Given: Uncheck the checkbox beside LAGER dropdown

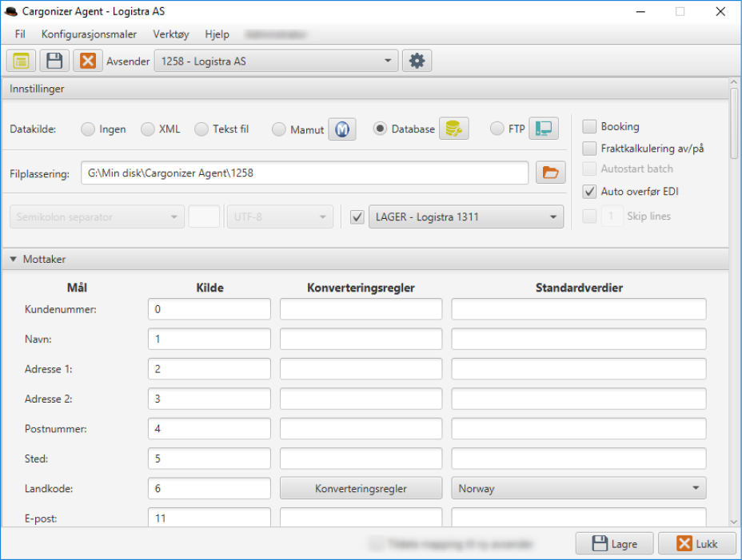Looking at the screenshot, I should pyautogui.click(x=357, y=217).
